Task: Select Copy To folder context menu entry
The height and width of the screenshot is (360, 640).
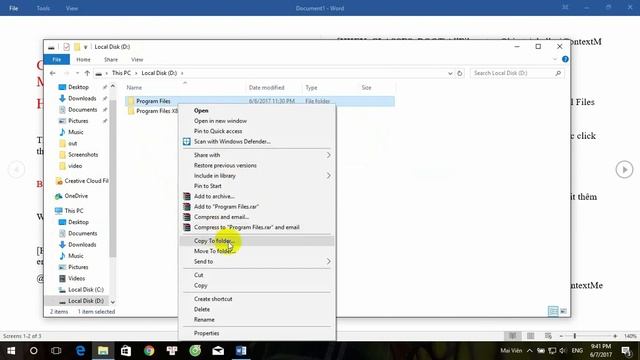Action: (x=257, y=241)
